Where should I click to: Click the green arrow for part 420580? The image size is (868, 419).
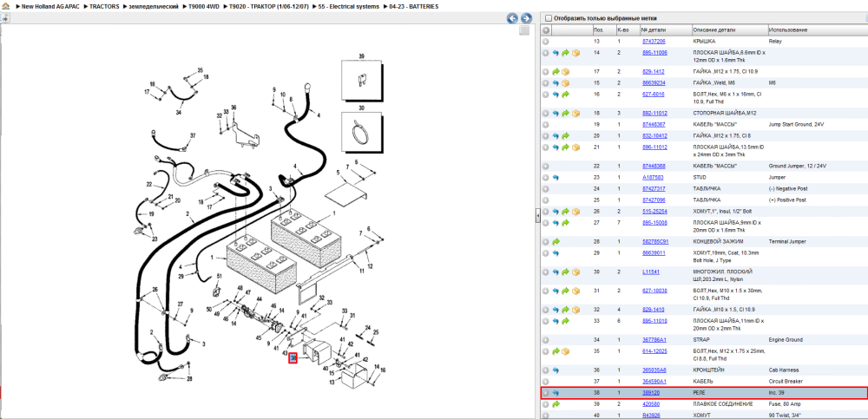coord(556,404)
